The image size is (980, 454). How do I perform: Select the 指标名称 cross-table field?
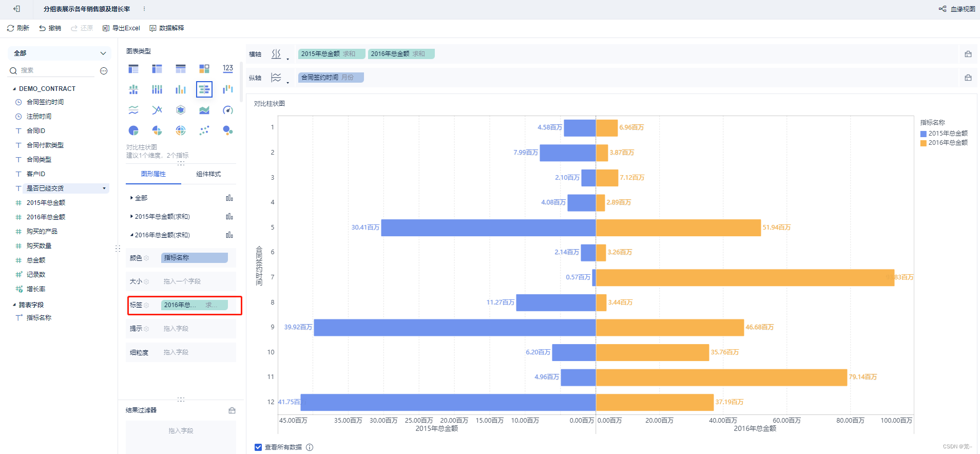39,318
